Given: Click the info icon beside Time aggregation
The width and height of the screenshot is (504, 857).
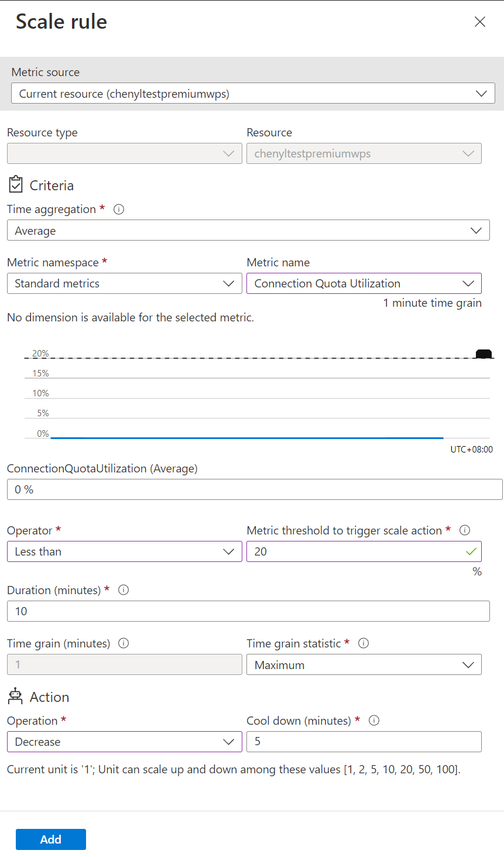Looking at the screenshot, I should (119, 209).
